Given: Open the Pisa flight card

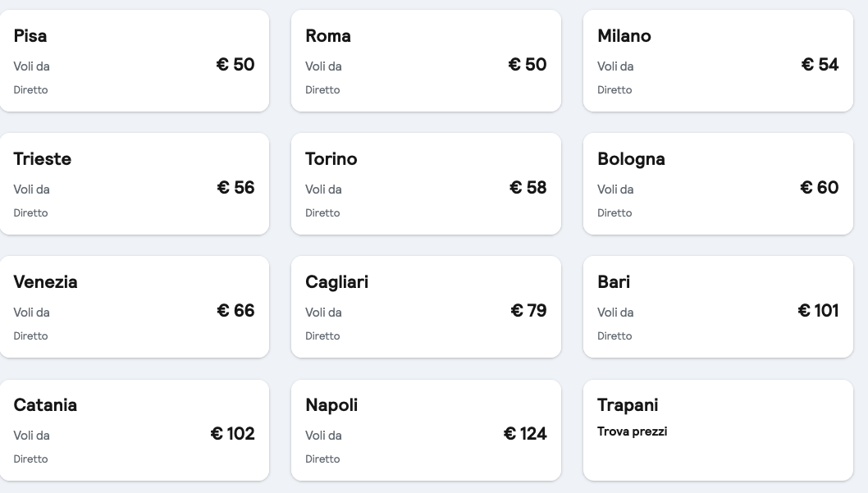Looking at the screenshot, I should pos(134,61).
